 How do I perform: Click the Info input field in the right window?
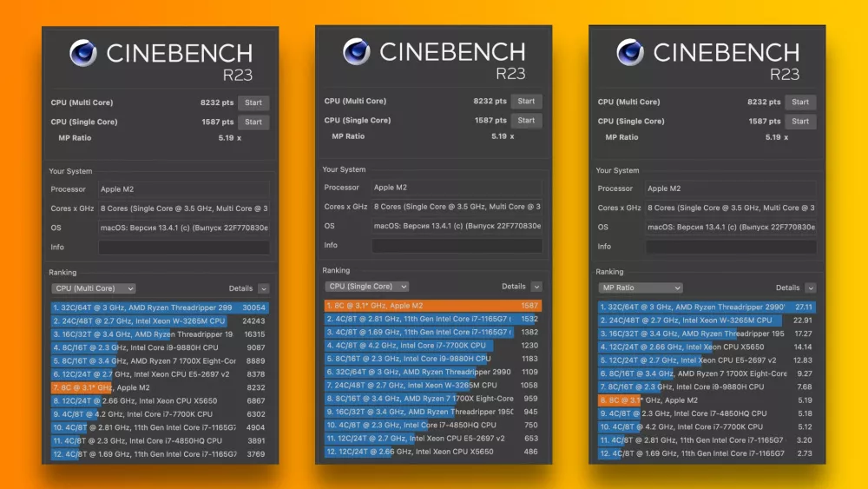pos(731,247)
